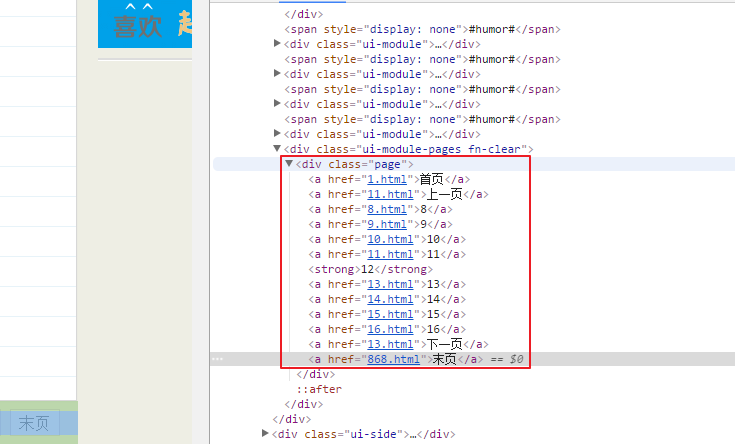Click the 下一页 anchor text in DevTools
Viewport: 735px width, 444px height.
pos(444,344)
